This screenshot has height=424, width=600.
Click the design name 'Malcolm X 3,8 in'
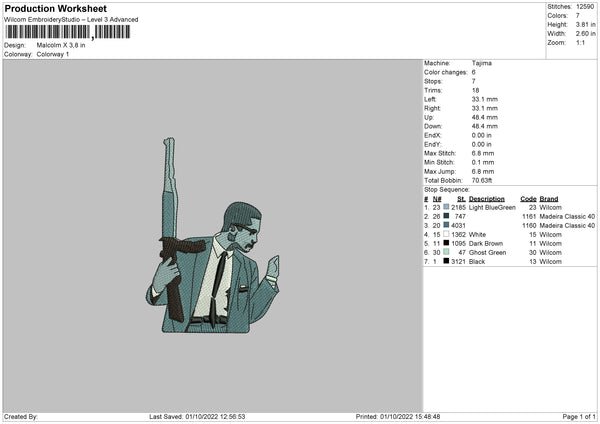click(x=61, y=45)
